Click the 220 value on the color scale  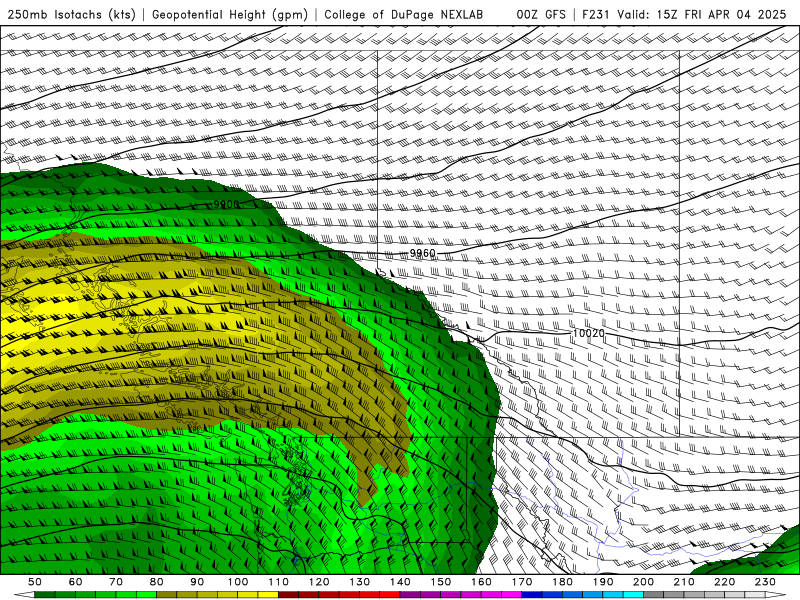click(x=724, y=582)
